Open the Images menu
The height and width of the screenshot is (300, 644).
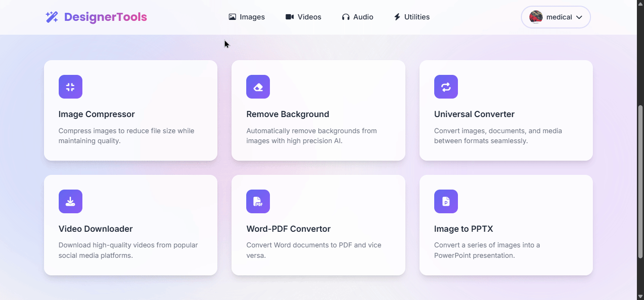coord(247,17)
